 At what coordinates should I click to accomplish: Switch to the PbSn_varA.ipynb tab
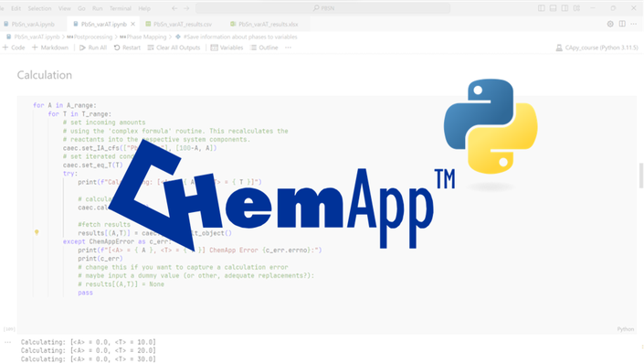coord(29,25)
